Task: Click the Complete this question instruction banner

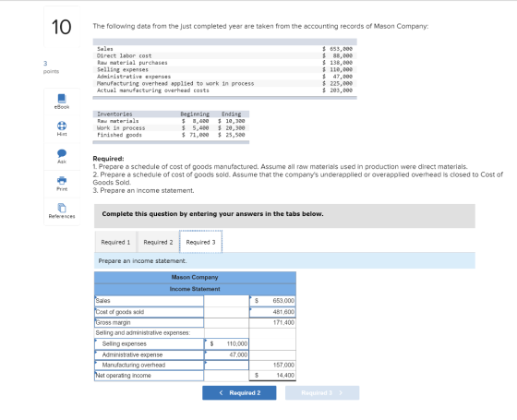Action: coord(284,216)
